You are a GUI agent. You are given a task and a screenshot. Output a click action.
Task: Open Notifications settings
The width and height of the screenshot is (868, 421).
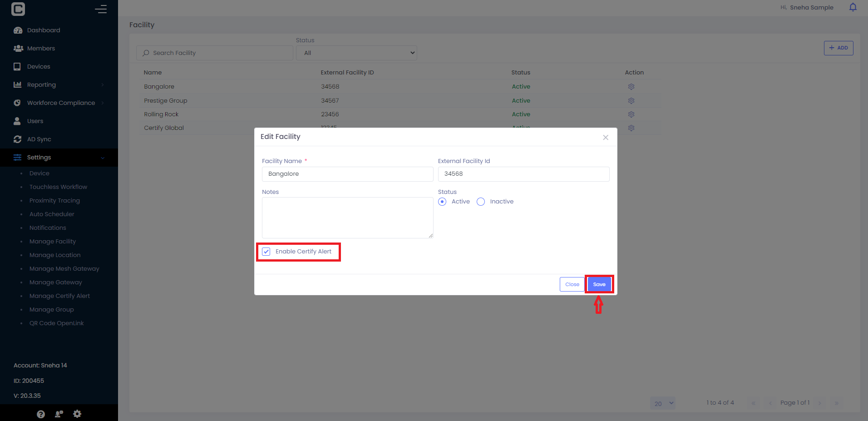[48, 228]
